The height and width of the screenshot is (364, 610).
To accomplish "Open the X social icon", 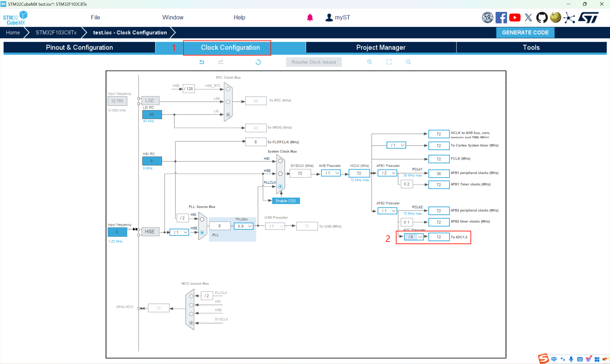I will point(528,17).
